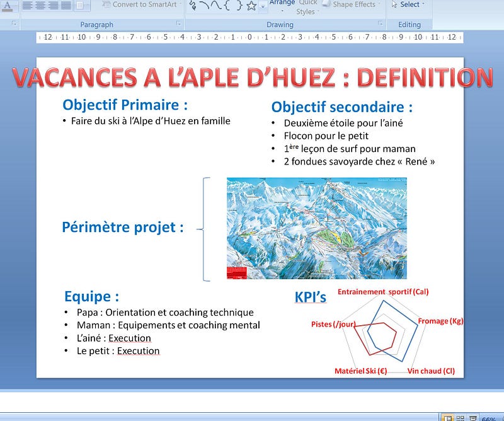Screen dimensions: 504x421
Task: Click radar label 'Fromage (Kg)'
Action: pyautogui.click(x=440, y=321)
